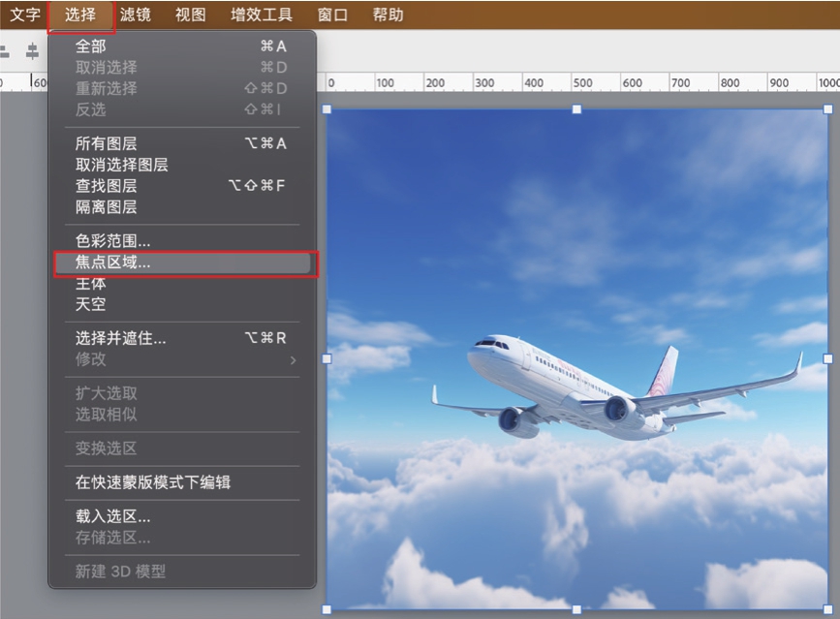Click the top-center transform handle
Screen dimensions: 840x619
577,109
